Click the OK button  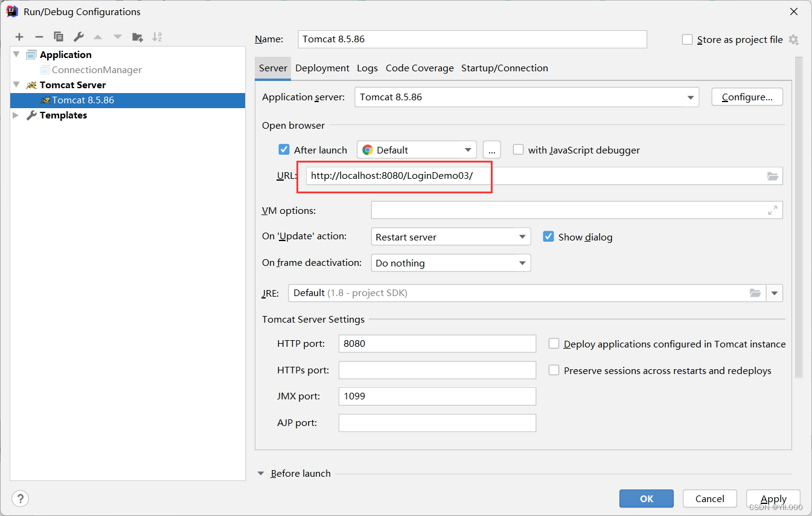tap(647, 498)
